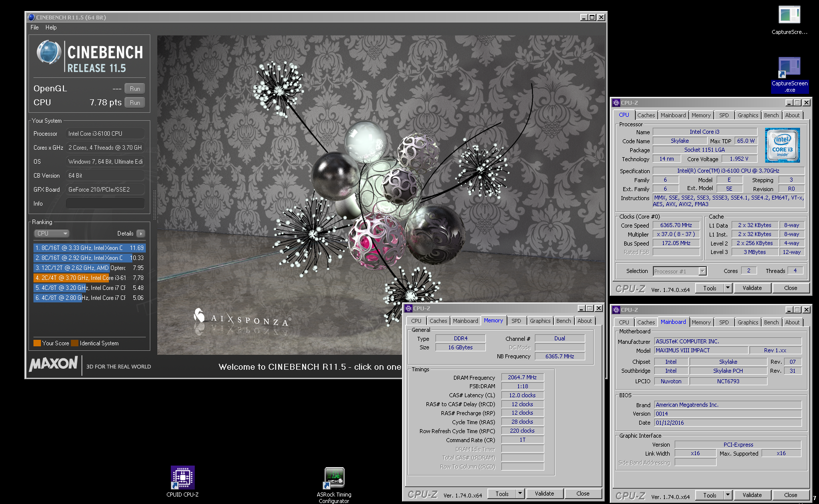This screenshot has height=504, width=819.
Task: Click the Close button in the CPU-Z Mainboard window
Action: click(x=791, y=495)
